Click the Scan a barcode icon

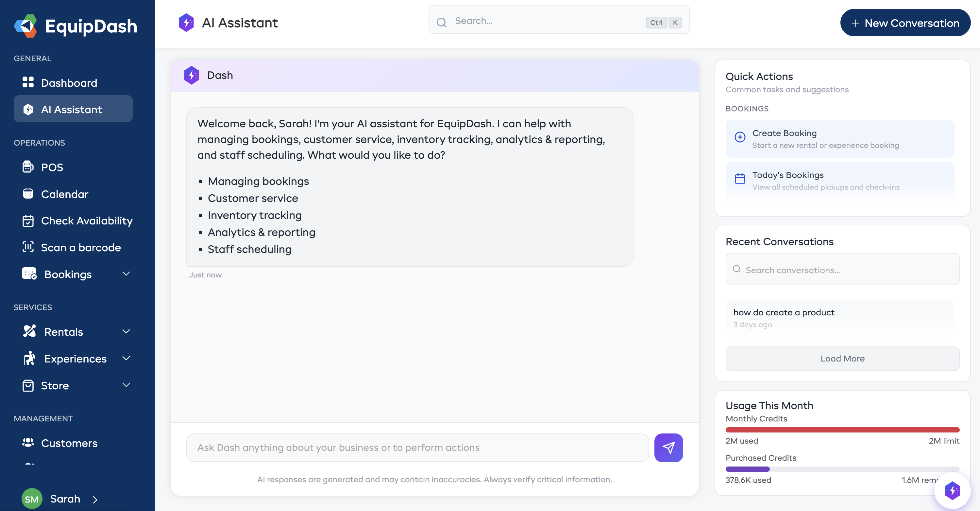tap(28, 247)
